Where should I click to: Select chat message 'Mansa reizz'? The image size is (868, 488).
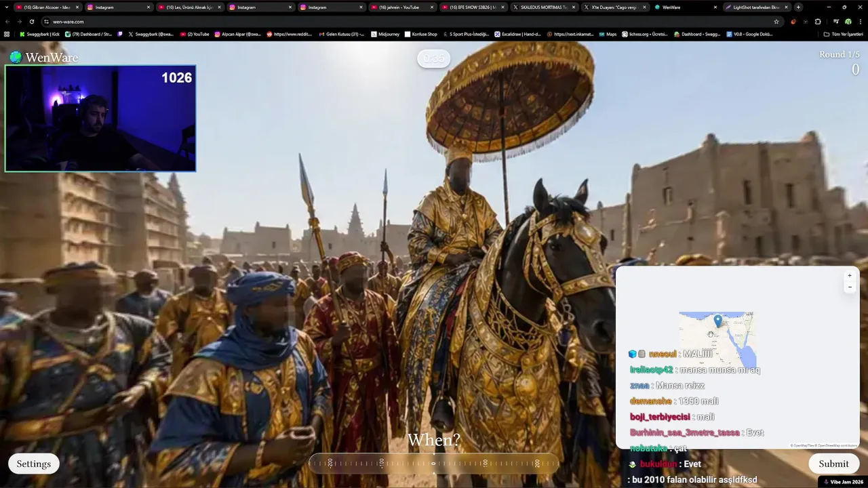[x=680, y=386]
